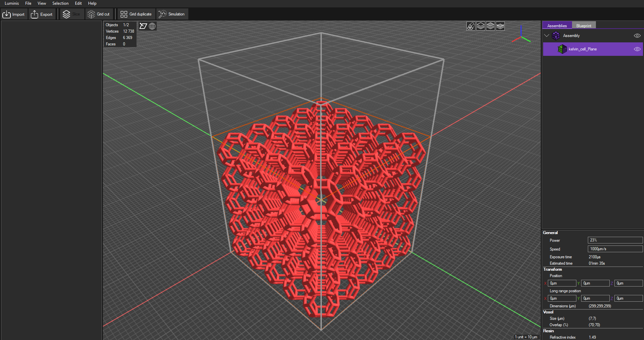Select the mesh on layers view icon
Image resolution: width=644 pixels, height=340 pixels.
point(500,26)
